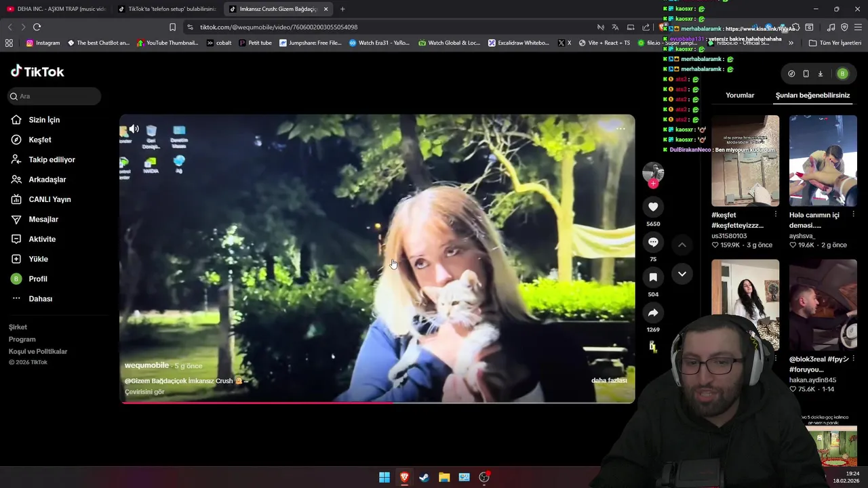The height and width of the screenshot is (488, 868).
Task: Open Tüm Yer İşaretleri folder
Action: 835,43
